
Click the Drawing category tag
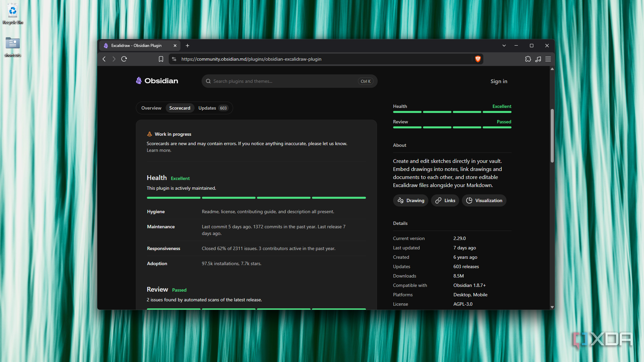(411, 200)
